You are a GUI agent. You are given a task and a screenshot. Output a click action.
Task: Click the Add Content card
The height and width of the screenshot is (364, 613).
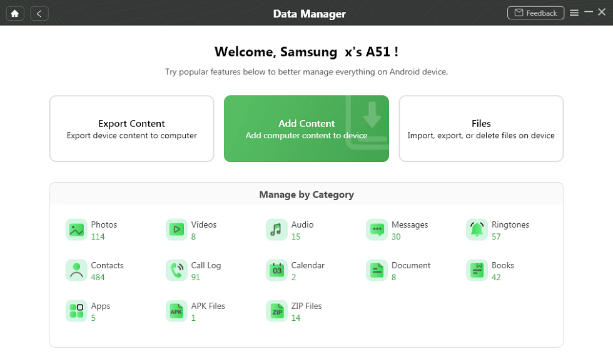pyautogui.click(x=306, y=129)
